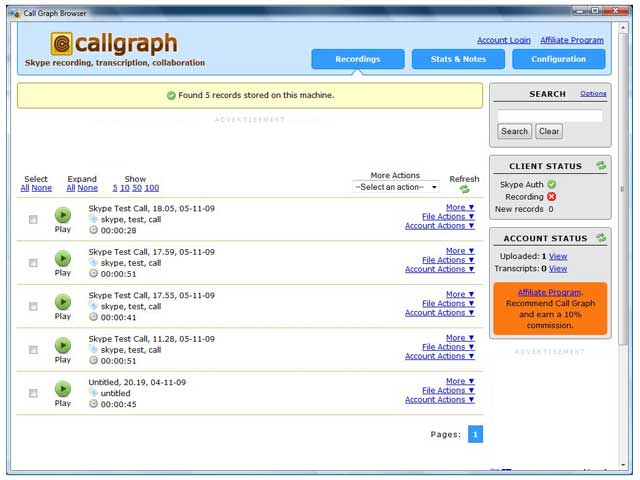This screenshot has height=480, width=640.
Task: Click the Skype Auth green check icon
Action: (x=552, y=184)
